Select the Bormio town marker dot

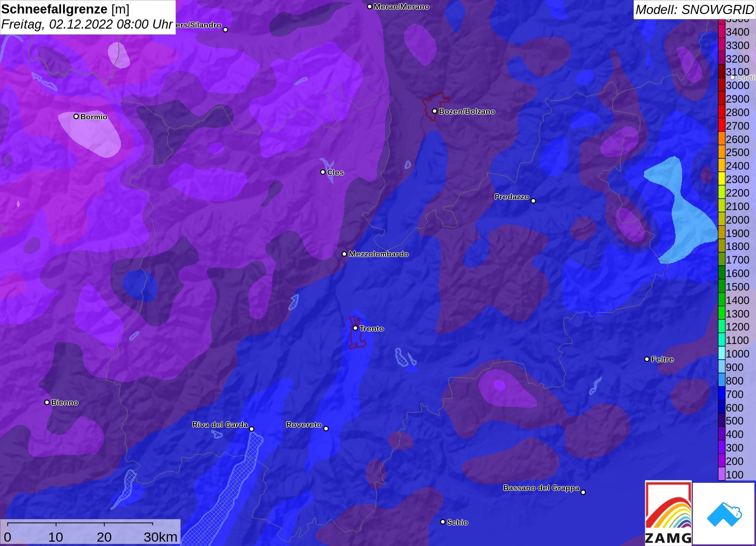pyautogui.click(x=76, y=116)
